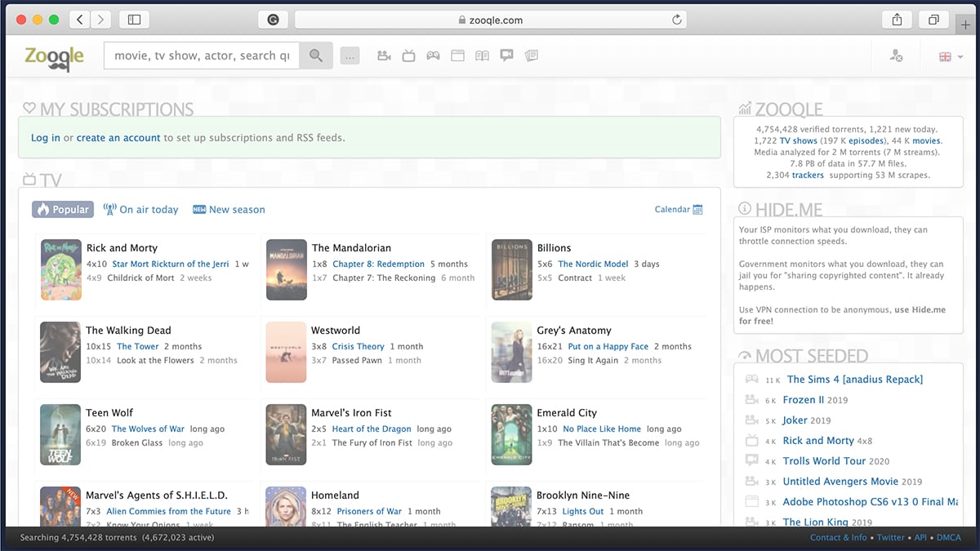This screenshot has width=980, height=551.
Task: Open the Movies category camera icon
Action: 384,56
